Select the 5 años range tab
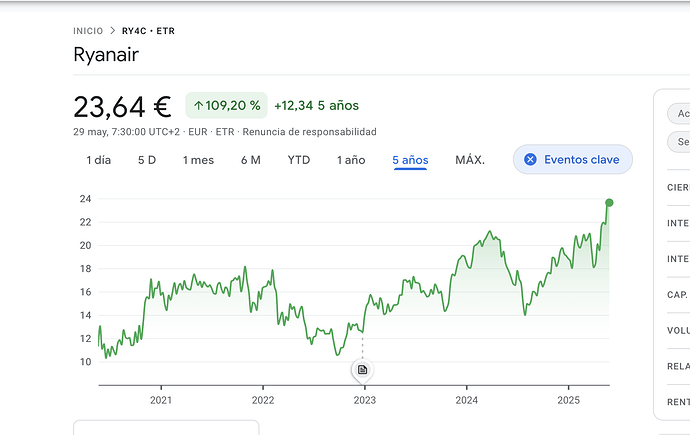This screenshot has height=435, width=690. pyautogui.click(x=410, y=160)
